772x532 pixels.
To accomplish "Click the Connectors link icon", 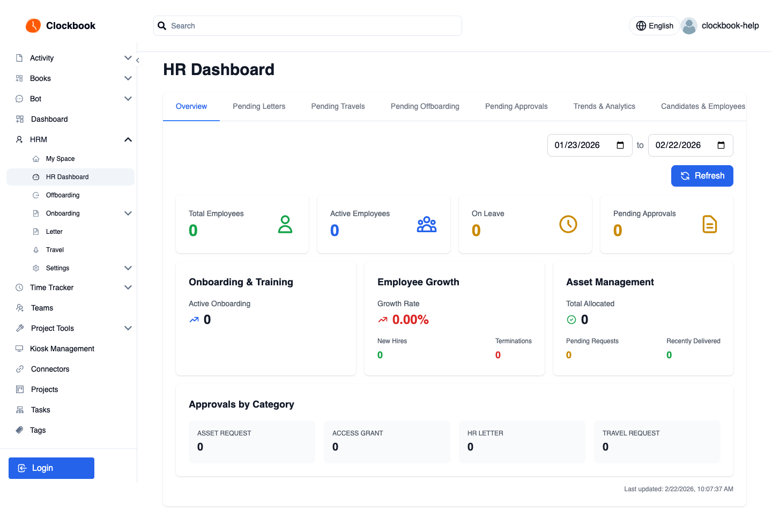I will [x=20, y=369].
